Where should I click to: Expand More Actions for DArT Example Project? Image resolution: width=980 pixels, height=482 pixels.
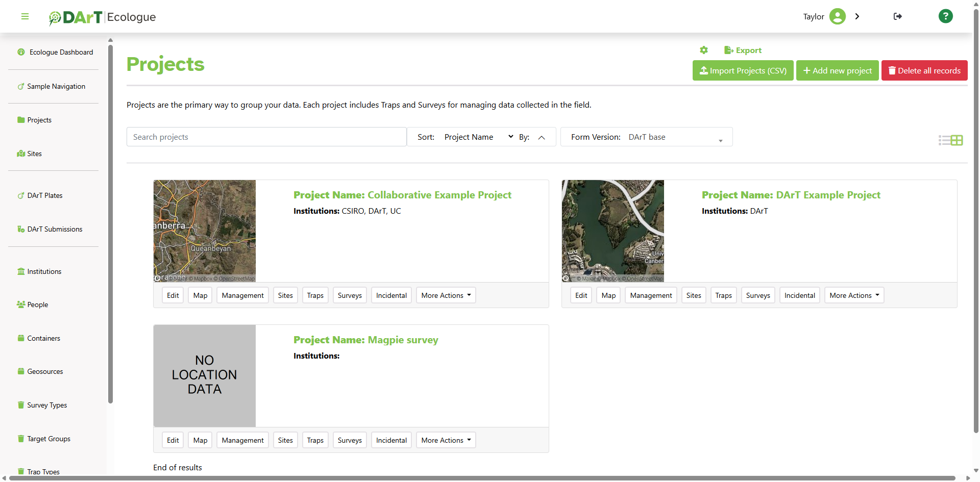click(854, 295)
